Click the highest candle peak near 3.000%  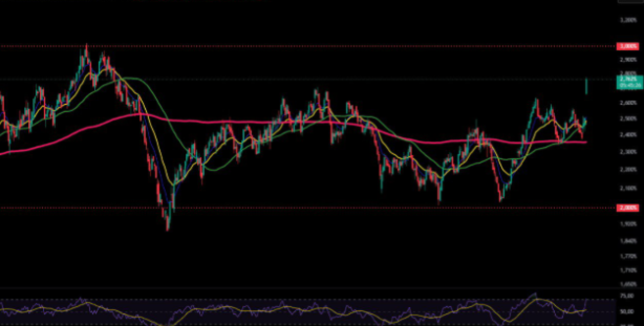tap(86, 46)
